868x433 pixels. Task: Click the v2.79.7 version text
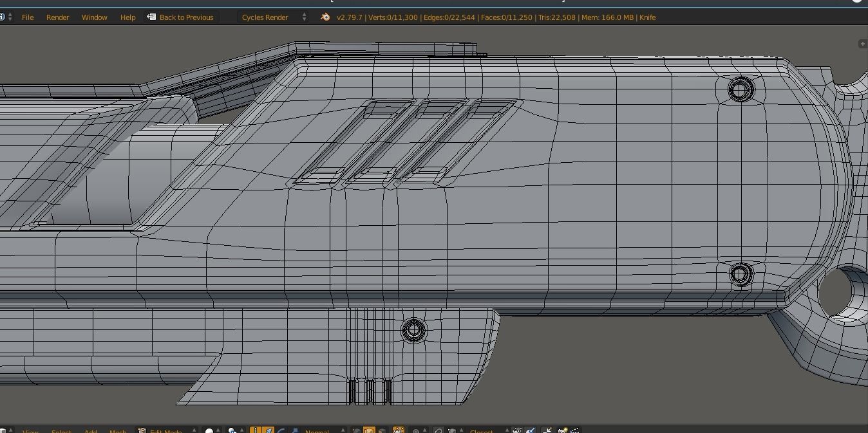point(350,17)
